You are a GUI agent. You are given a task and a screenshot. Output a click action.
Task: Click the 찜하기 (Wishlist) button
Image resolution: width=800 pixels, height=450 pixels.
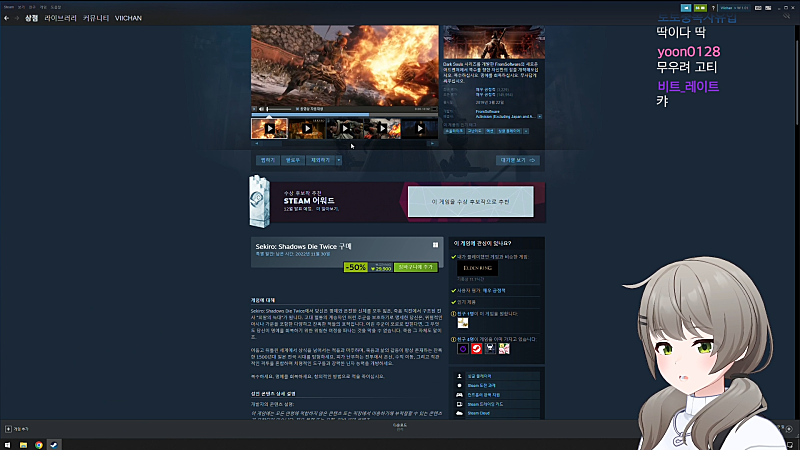coord(267,160)
